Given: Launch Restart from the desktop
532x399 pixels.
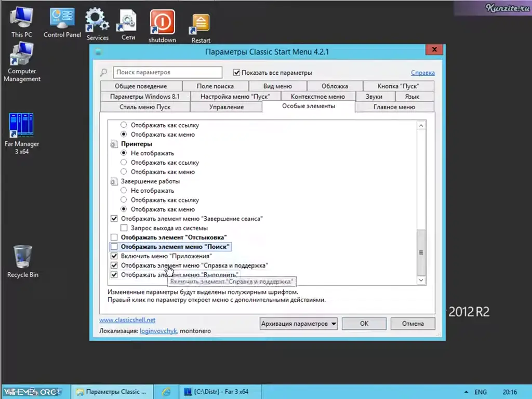Looking at the screenshot, I should tap(199, 21).
